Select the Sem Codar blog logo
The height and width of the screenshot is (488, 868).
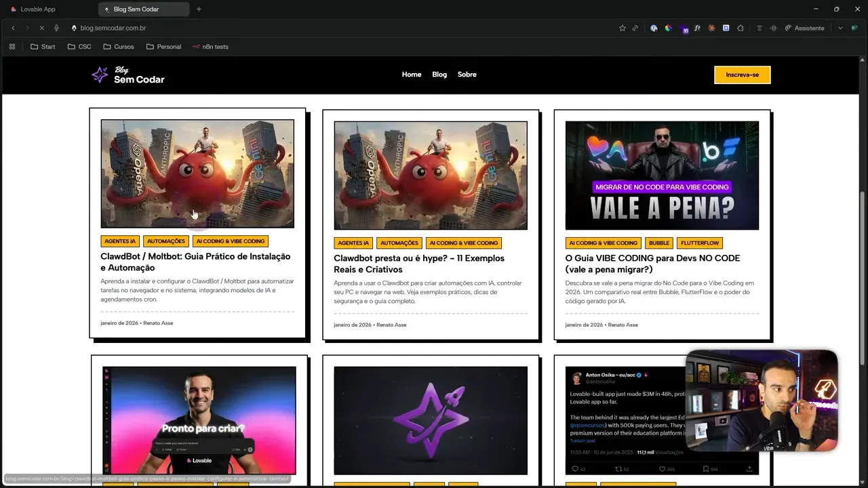coord(129,75)
